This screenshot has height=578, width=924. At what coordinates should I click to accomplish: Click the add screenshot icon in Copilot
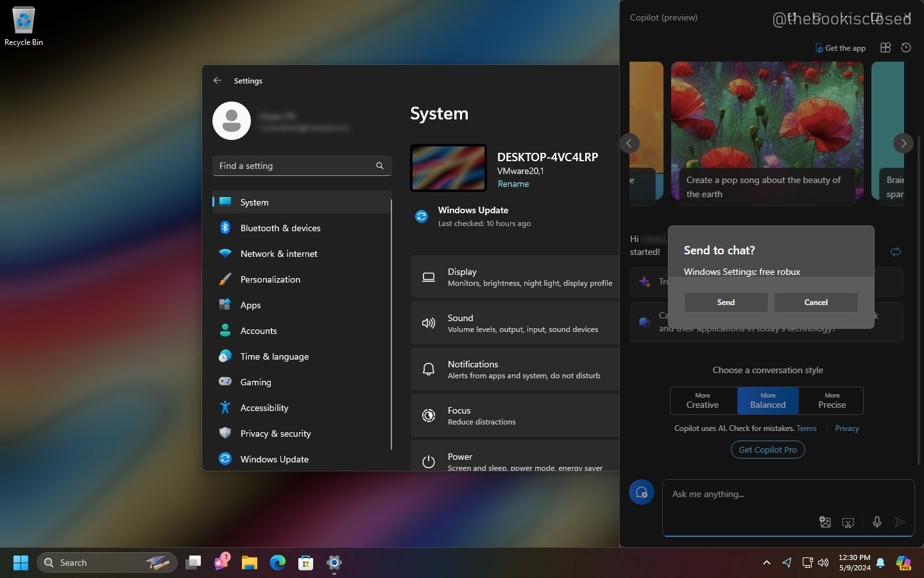coord(848,522)
